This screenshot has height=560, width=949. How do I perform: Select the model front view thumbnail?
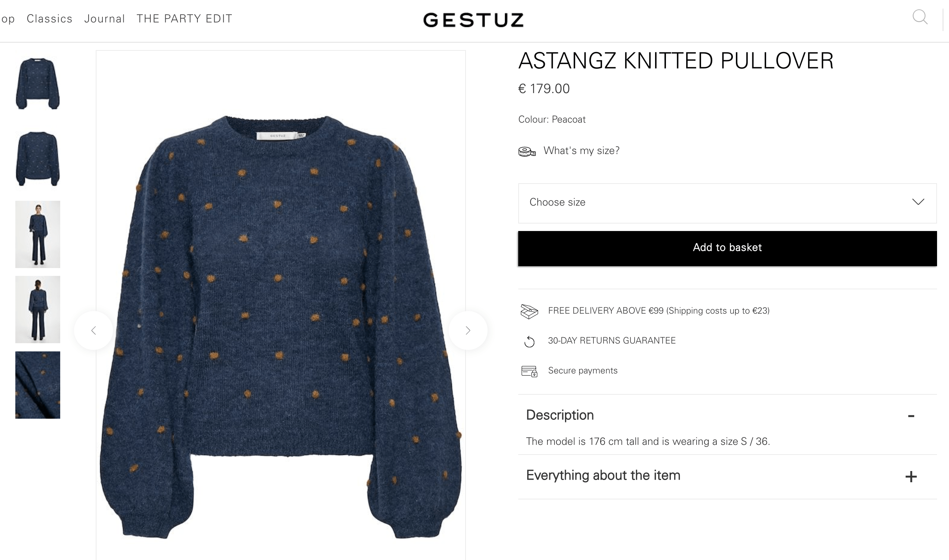pos(38,234)
